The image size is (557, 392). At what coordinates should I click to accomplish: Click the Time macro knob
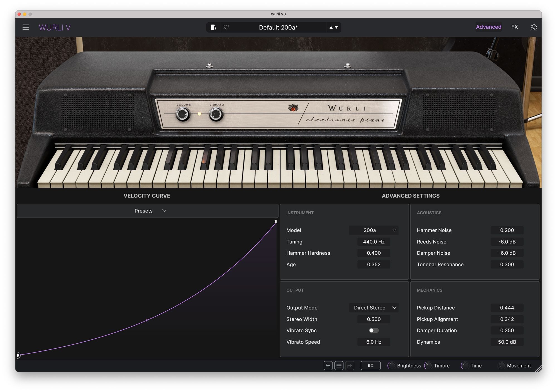[465, 366]
